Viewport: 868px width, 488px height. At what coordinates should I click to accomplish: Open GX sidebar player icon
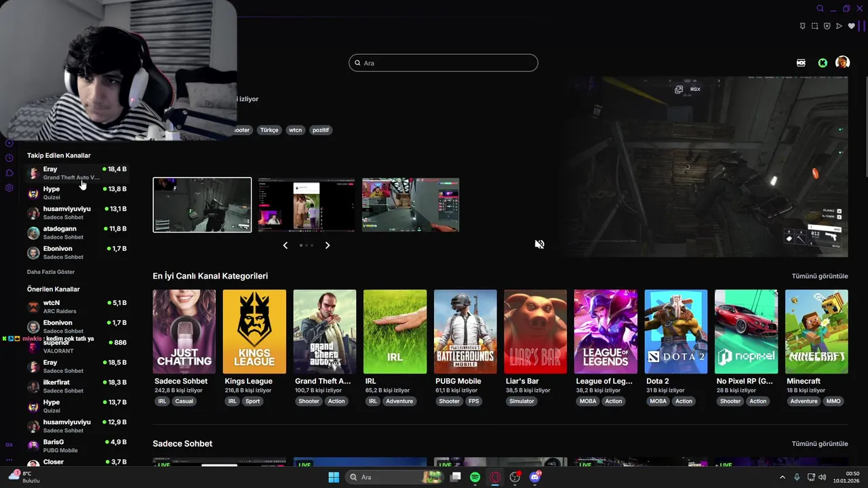click(x=9, y=143)
